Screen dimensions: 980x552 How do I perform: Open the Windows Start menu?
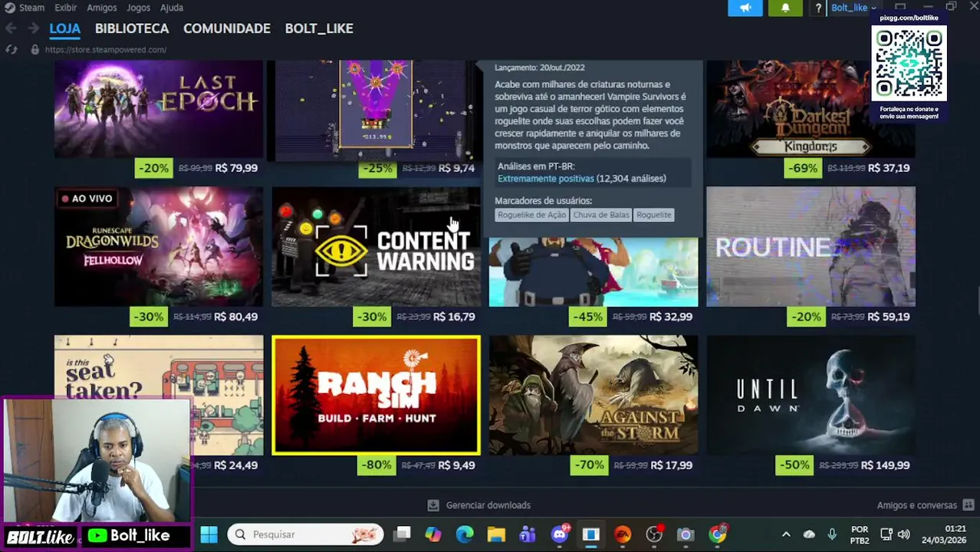(209, 534)
